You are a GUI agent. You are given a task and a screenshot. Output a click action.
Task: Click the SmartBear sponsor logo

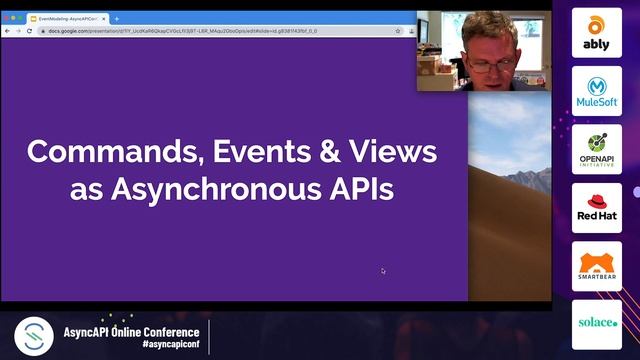pos(597,266)
